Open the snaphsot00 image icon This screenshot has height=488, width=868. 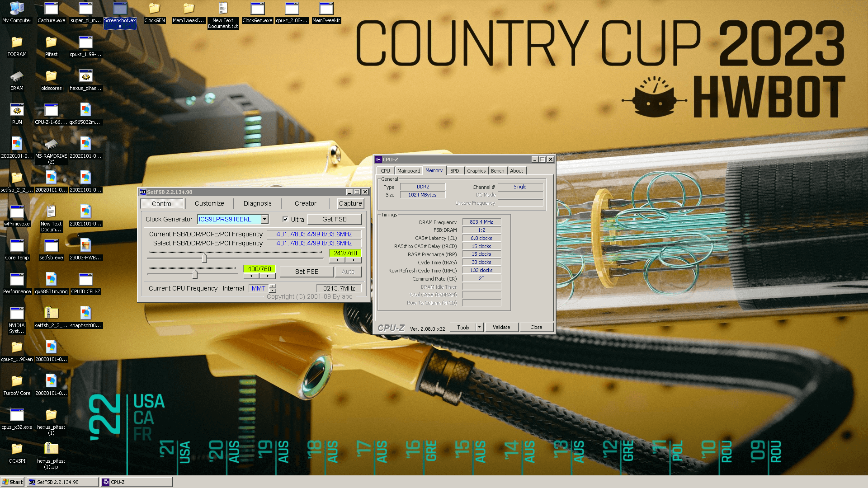[85, 318]
